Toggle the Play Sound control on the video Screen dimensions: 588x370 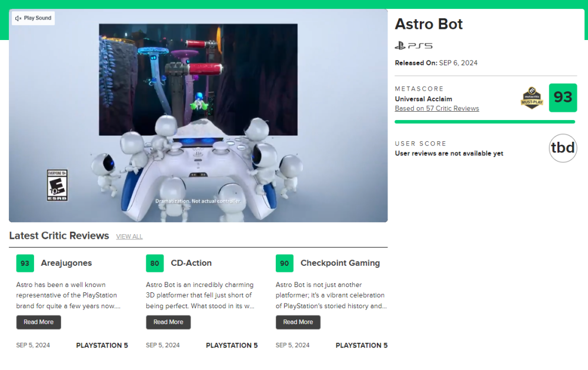pyautogui.click(x=34, y=18)
